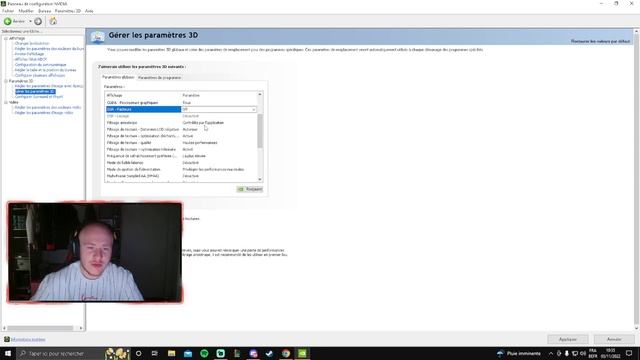
Task: Click settings list scroll up arrow
Action: 260,95
